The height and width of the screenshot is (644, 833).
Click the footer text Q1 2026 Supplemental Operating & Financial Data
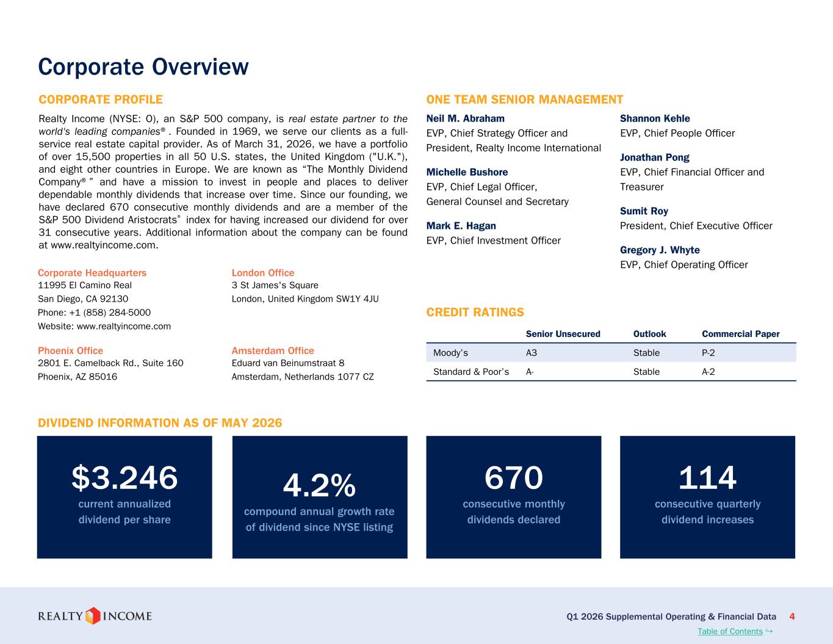[671, 617]
